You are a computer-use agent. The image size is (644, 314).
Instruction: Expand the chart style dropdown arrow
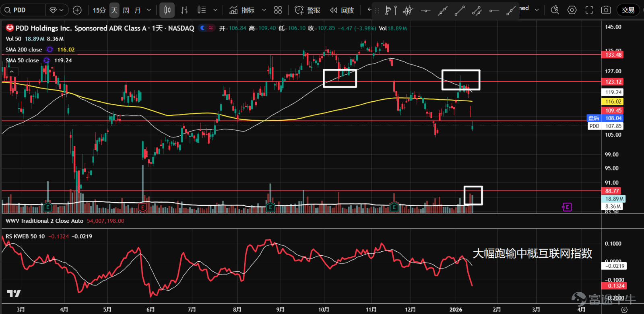pyautogui.click(x=215, y=10)
